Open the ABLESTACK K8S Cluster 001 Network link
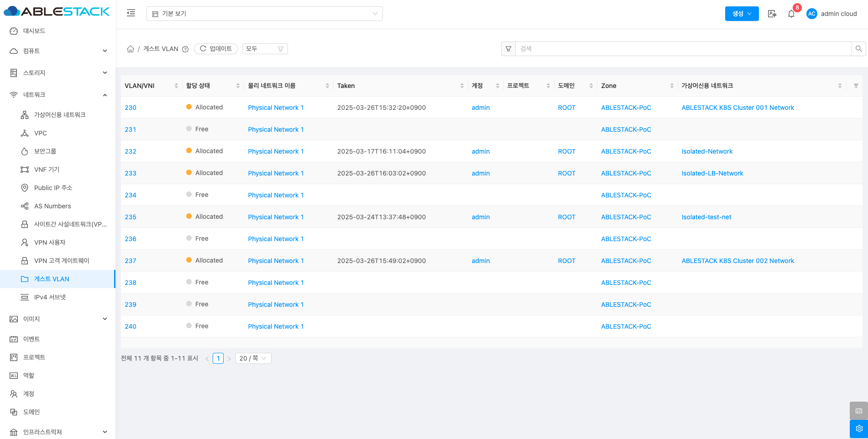Screen dimensions: 868x439 tap(737, 108)
